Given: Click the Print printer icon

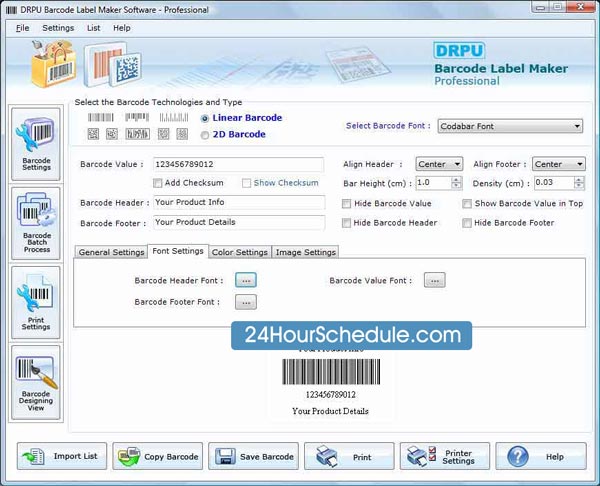Looking at the screenshot, I should (327, 456).
